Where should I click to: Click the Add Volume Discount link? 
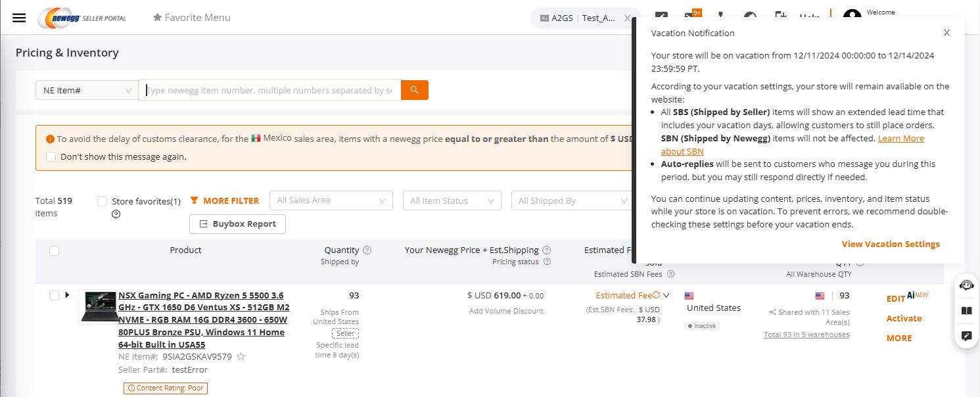[507, 311]
